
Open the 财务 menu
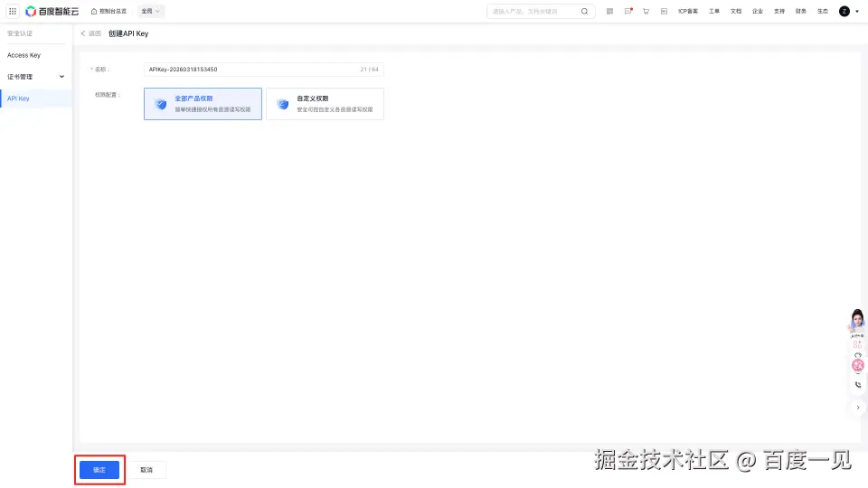point(800,11)
